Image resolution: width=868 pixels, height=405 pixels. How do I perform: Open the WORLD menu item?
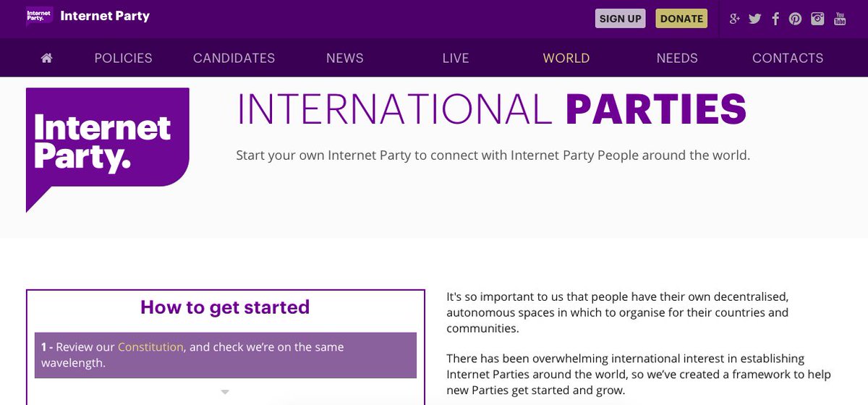tap(566, 58)
